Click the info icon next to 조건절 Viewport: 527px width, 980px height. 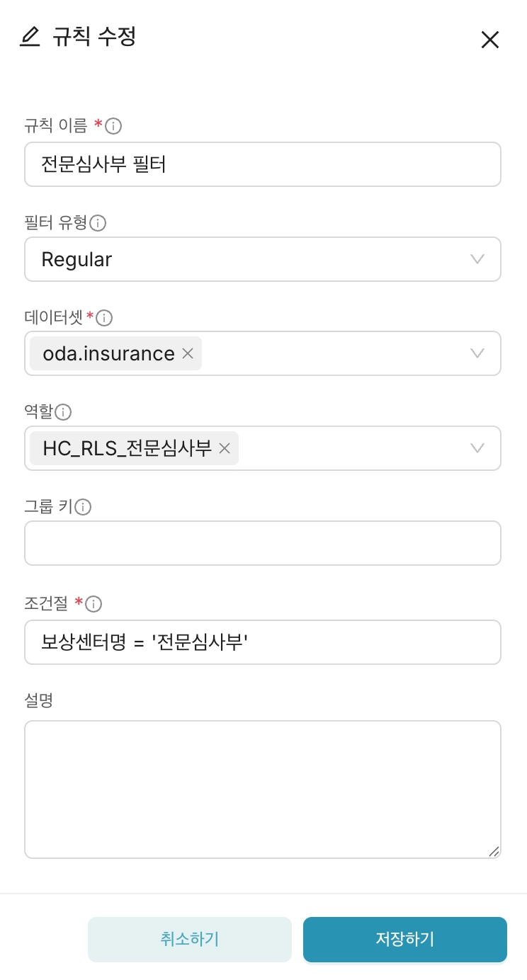pos(93,604)
